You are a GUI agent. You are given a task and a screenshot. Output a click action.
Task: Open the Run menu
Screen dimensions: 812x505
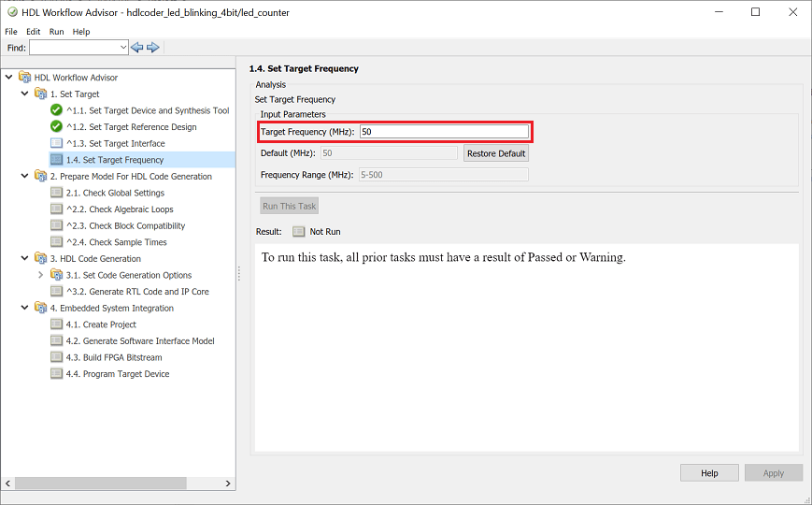click(57, 31)
